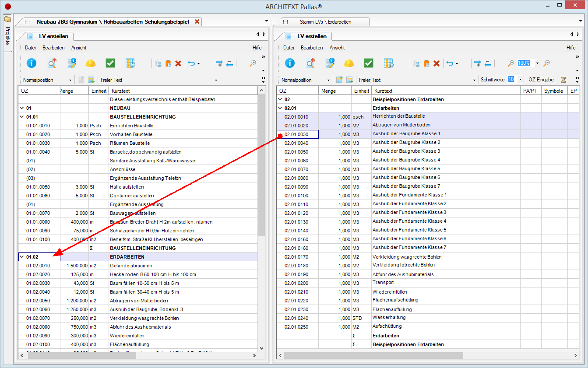Click the Projekte folder icon in the sidebar
Screen dimensions: 588x368
click(x=7, y=19)
